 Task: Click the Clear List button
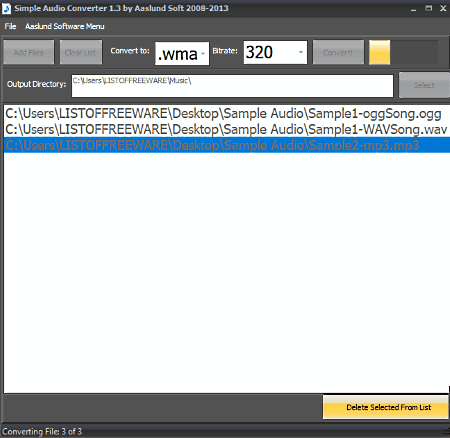tap(81, 52)
